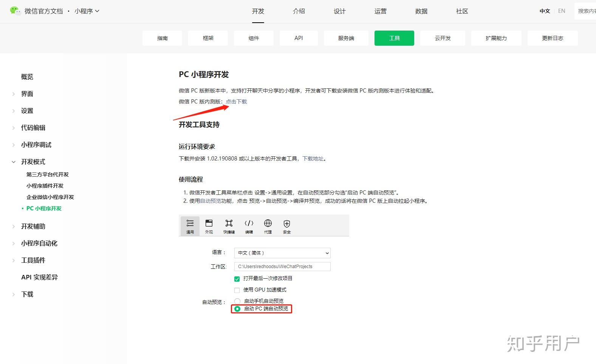Switch to the 组件 sub-tab

click(x=254, y=38)
